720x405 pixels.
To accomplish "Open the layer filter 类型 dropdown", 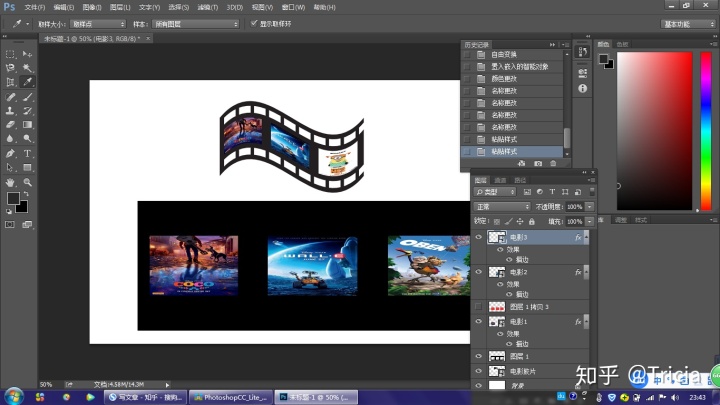I will click(x=495, y=192).
